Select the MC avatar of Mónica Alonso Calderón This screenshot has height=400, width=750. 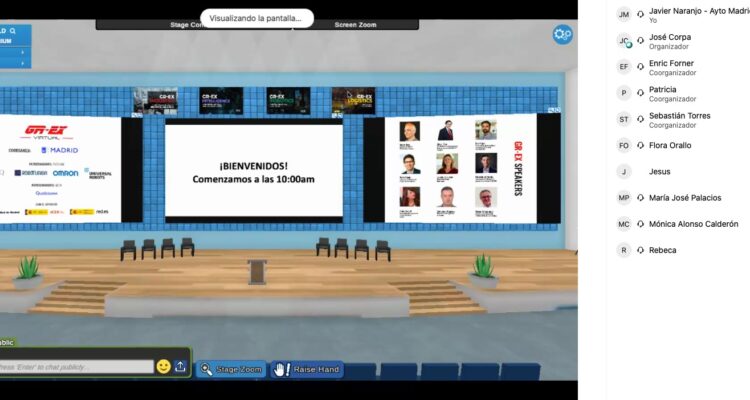624,224
